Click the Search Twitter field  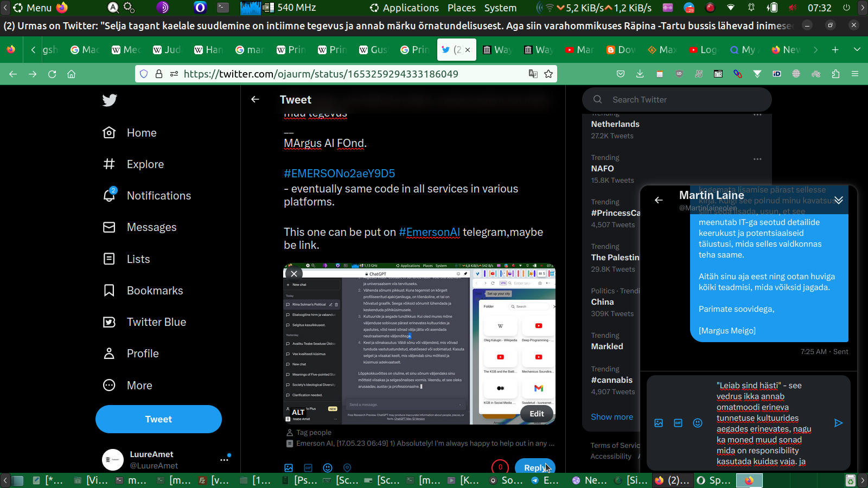677,100
